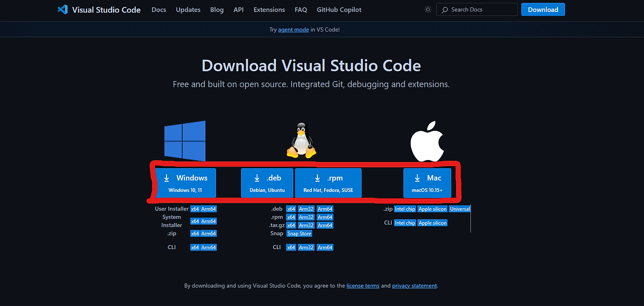This screenshot has width=644, height=306.
Task: Click the Search Docs magnifier icon
Action: coord(445,10)
